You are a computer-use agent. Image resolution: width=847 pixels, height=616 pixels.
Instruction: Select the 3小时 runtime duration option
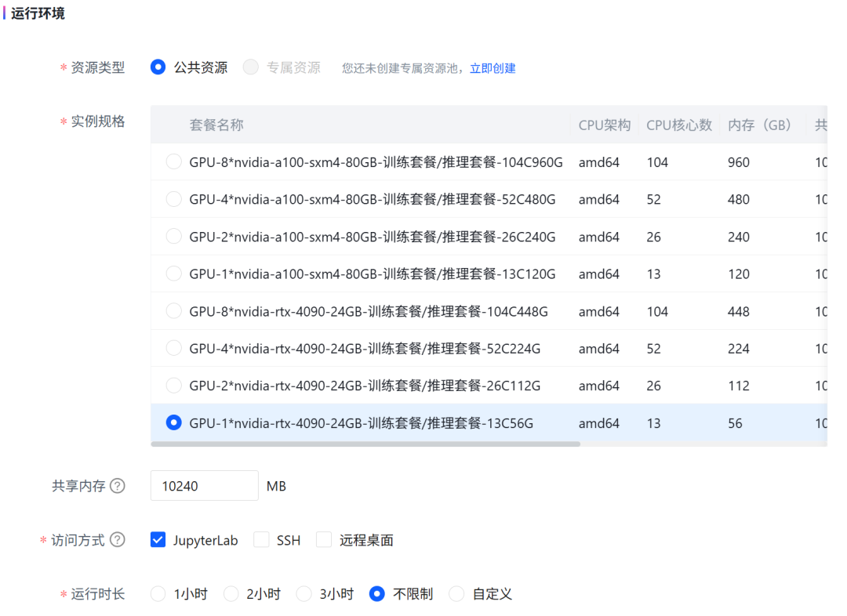[x=304, y=594]
